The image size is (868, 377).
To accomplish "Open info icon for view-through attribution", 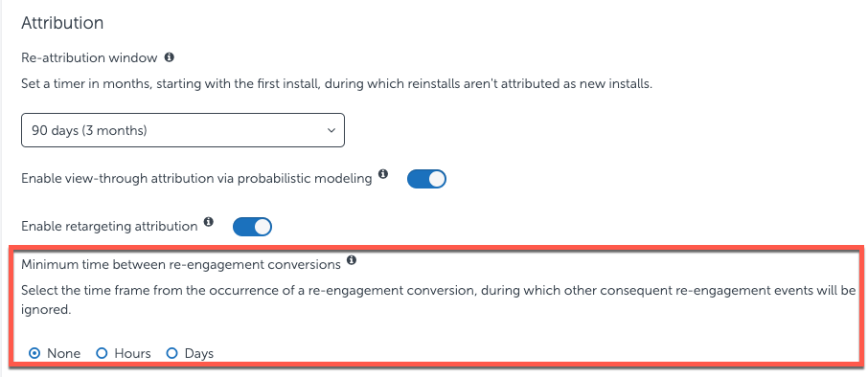I will 383,174.
